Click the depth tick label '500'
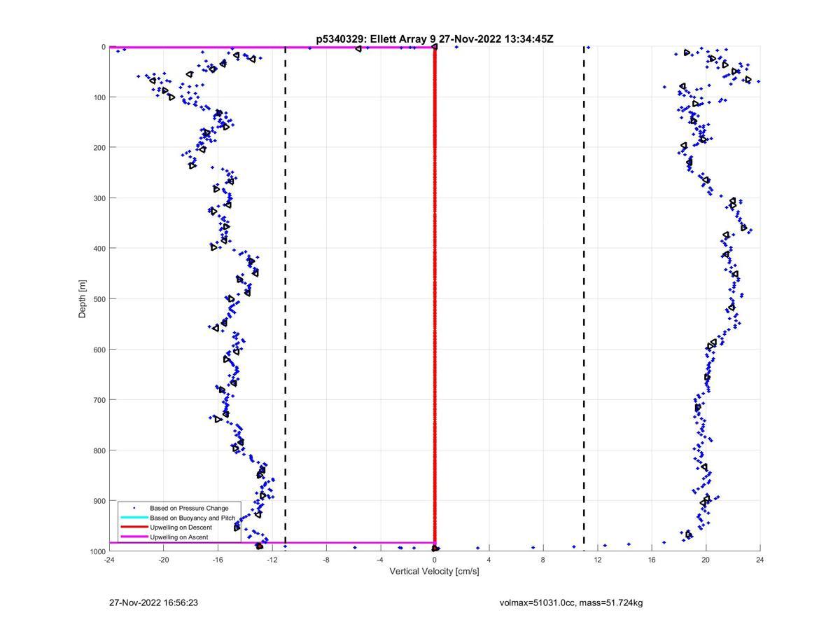840x620 pixels. click(x=99, y=299)
